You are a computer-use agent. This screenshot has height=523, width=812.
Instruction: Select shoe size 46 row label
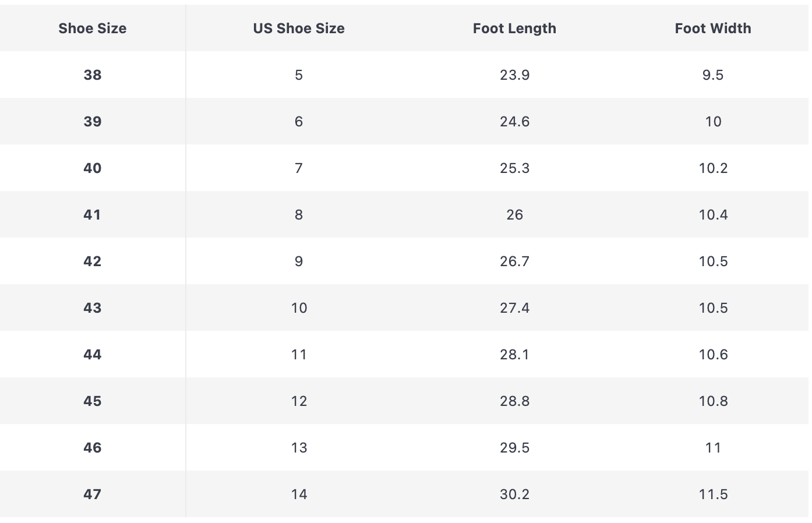[92, 447]
